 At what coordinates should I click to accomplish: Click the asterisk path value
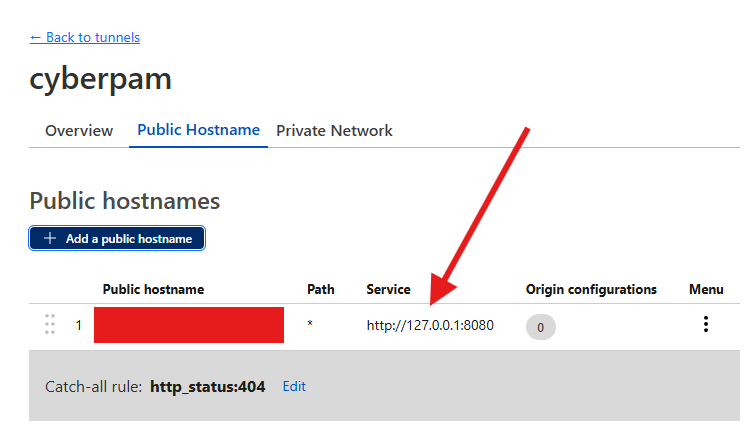(x=310, y=326)
